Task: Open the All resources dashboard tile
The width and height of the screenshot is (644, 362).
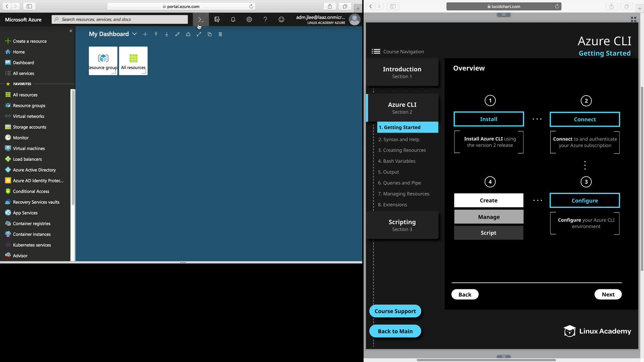Action: pos(133,61)
